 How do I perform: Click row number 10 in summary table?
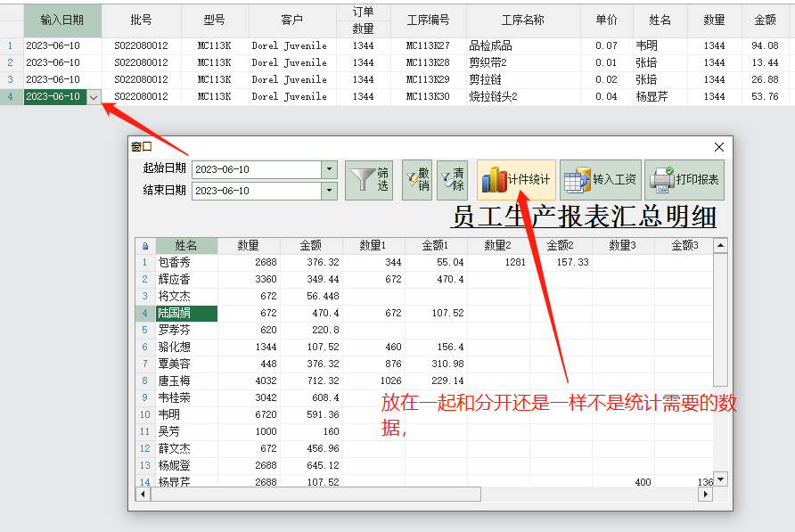(x=145, y=415)
